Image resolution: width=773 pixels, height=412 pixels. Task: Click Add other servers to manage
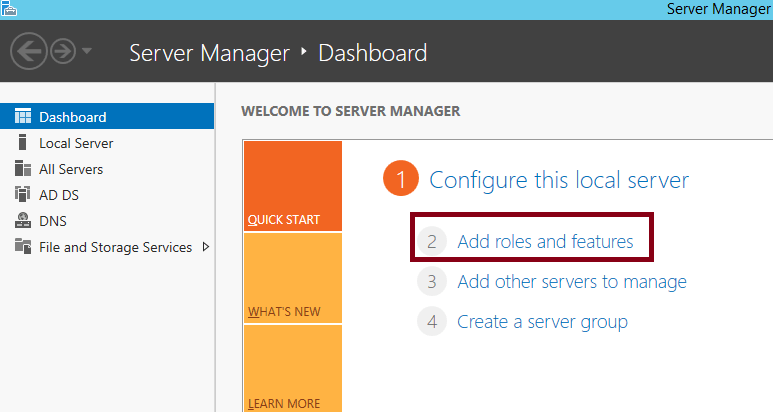571,282
